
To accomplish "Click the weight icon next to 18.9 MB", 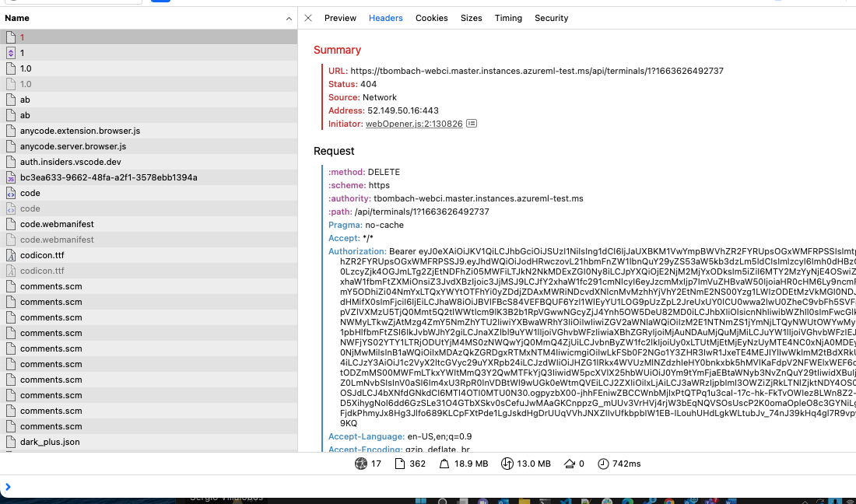I will click(x=444, y=463).
